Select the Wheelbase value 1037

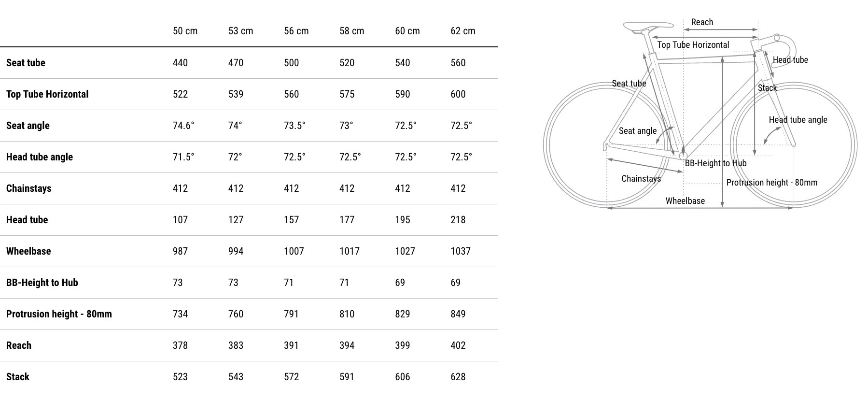(x=460, y=251)
